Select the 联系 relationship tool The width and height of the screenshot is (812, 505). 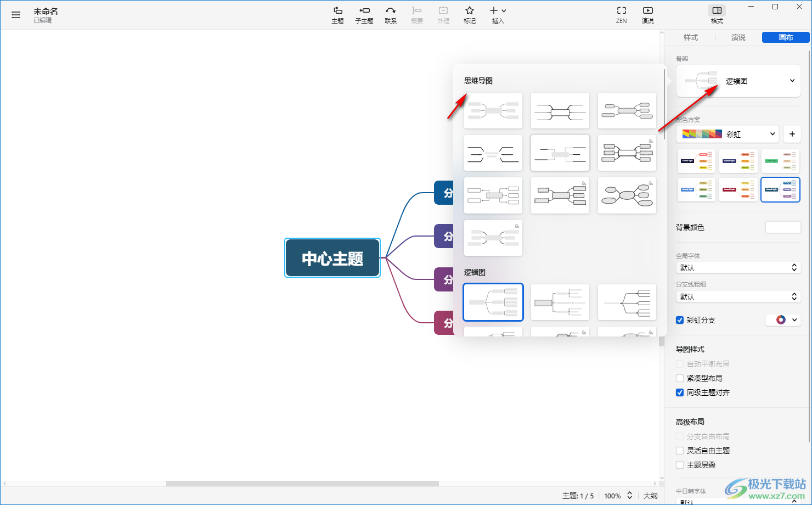tap(391, 15)
